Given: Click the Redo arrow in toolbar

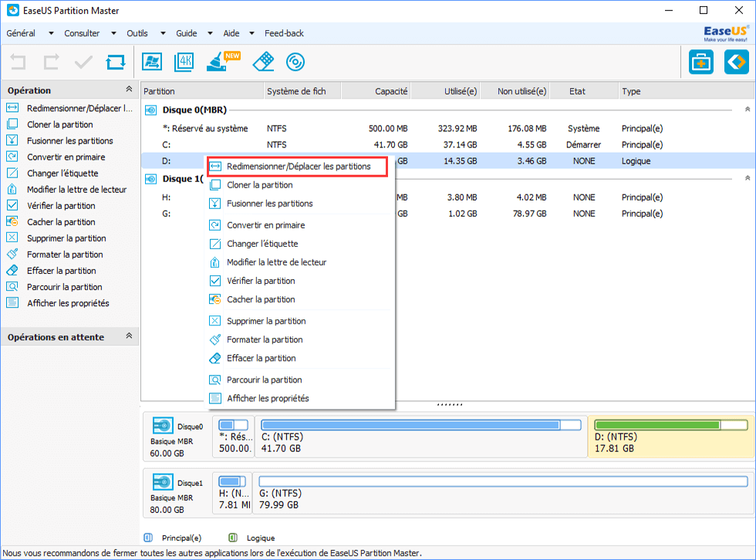Looking at the screenshot, I should coord(51,62).
